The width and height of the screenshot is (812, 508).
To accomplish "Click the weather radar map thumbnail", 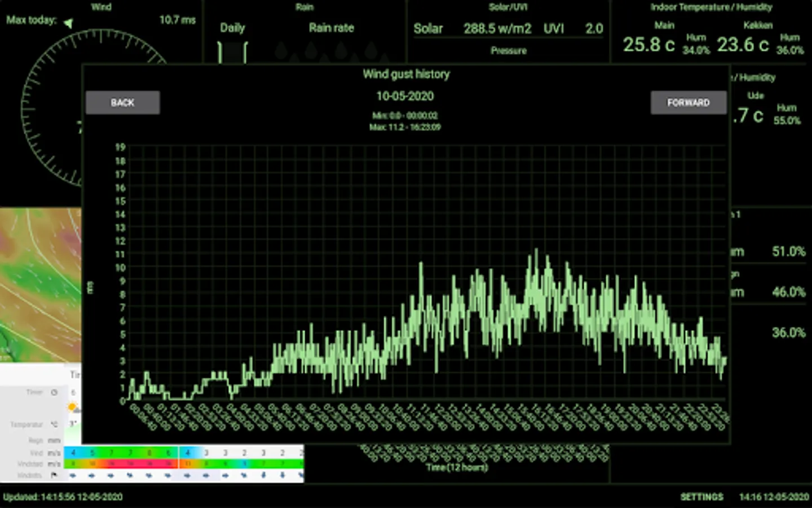I will (x=41, y=285).
